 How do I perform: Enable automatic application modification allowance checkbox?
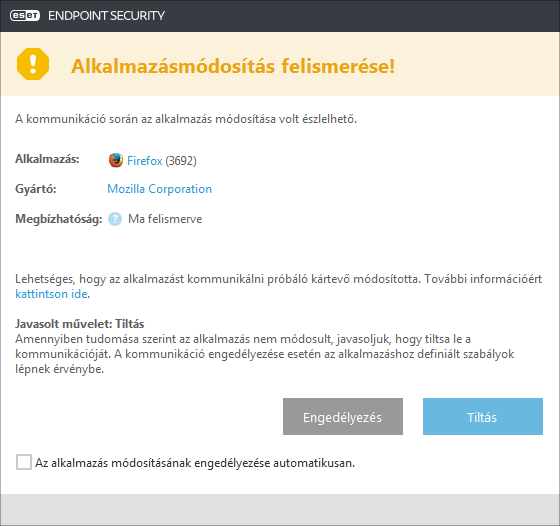tap(24, 462)
